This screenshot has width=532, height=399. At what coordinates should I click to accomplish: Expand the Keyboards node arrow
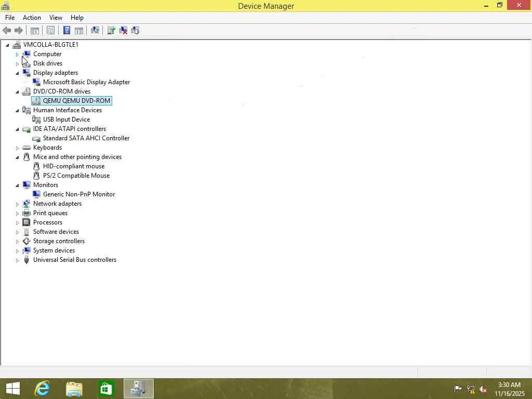[x=17, y=148]
